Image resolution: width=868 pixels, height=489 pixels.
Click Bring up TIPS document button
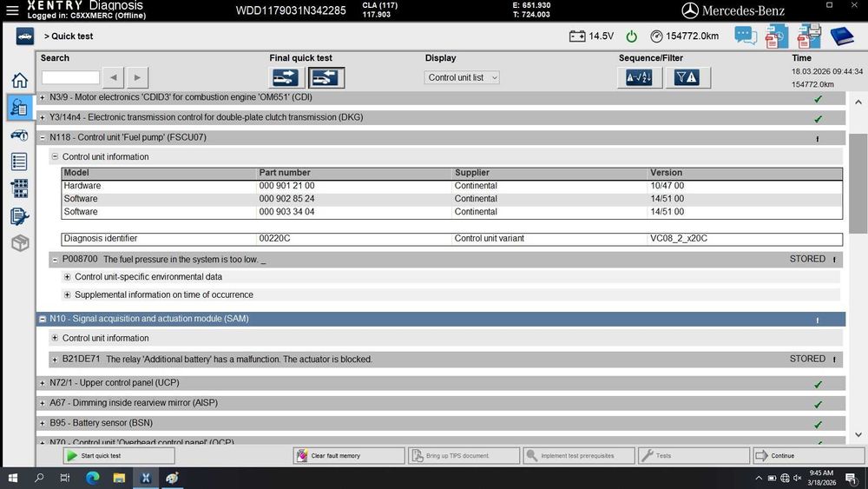464,456
